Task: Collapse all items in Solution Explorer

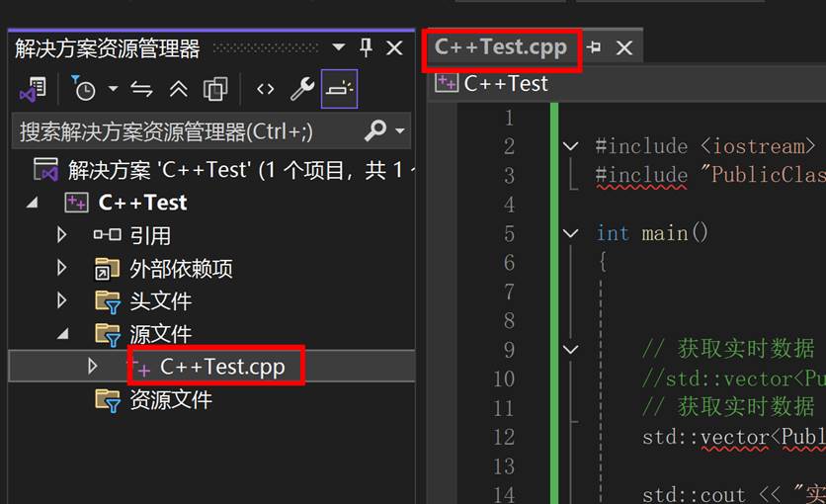Action: click(x=179, y=89)
